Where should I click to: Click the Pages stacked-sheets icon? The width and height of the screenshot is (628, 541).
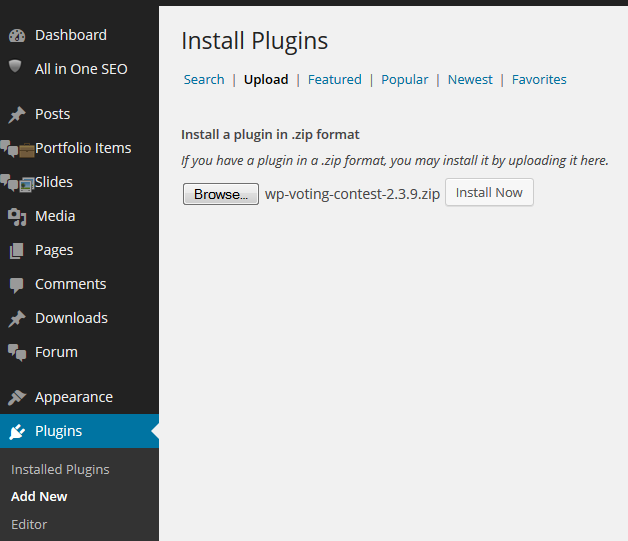click(x=17, y=251)
